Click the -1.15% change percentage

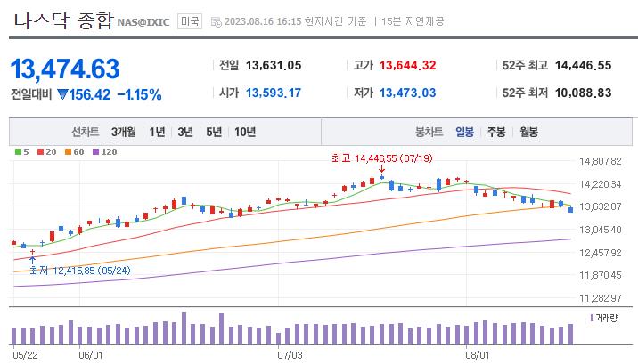pos(140,94)
